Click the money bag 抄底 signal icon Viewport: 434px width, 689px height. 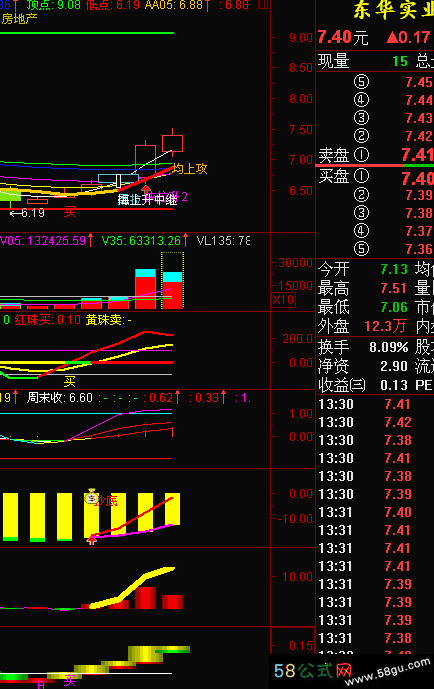91,497
